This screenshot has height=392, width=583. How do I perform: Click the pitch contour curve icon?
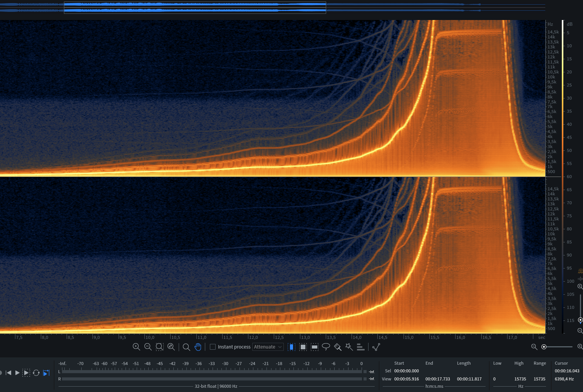376,347
